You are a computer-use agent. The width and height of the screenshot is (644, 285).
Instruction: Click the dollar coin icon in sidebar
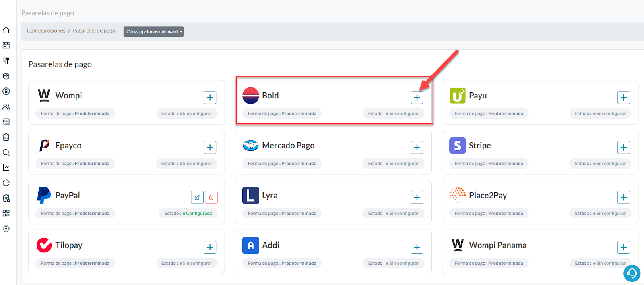tap(6, 91)
